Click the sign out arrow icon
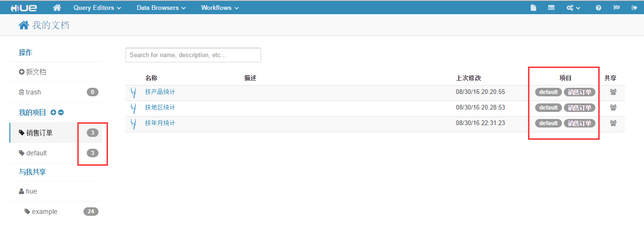 click(634, 8)
